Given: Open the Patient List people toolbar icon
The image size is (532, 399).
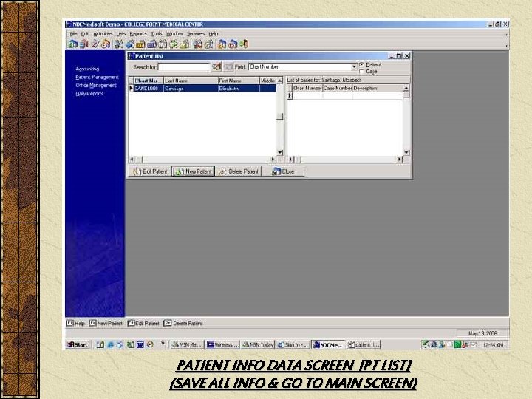Looking at the screenshot, I should coord(119,44).
